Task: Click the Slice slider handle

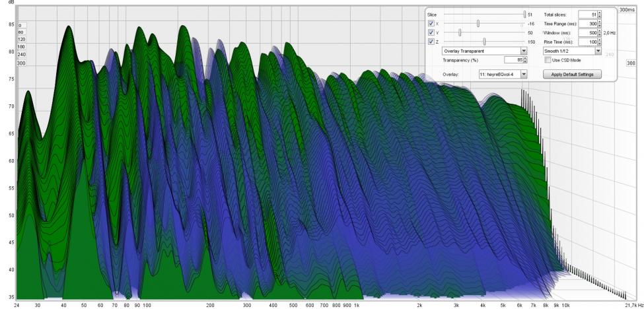Action: [524, 15]
